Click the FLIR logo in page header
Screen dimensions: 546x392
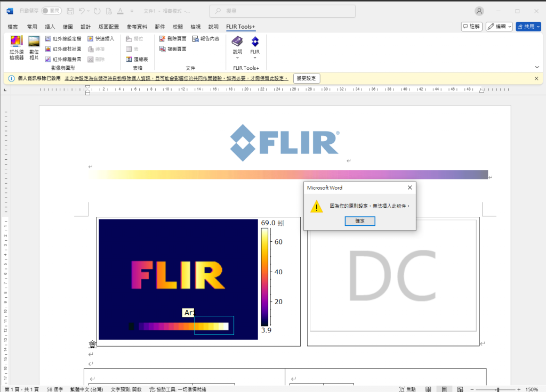pyautogui.click(x=285, y=143)
